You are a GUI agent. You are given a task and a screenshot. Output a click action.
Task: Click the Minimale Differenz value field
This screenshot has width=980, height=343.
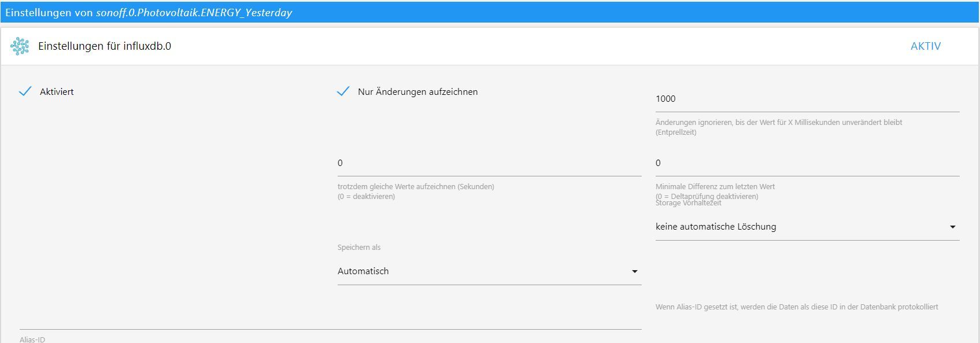[x=807, y=163]
